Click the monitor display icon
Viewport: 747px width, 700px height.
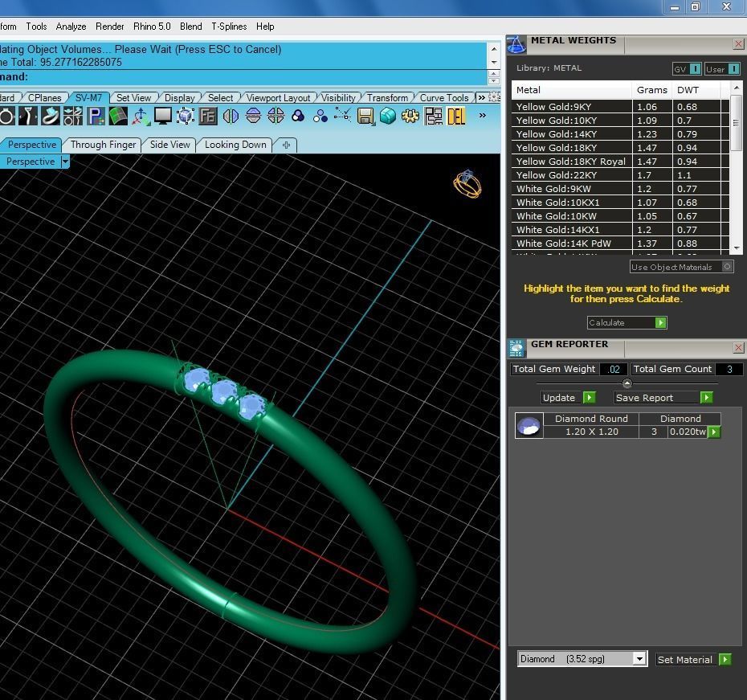[163, 116]
